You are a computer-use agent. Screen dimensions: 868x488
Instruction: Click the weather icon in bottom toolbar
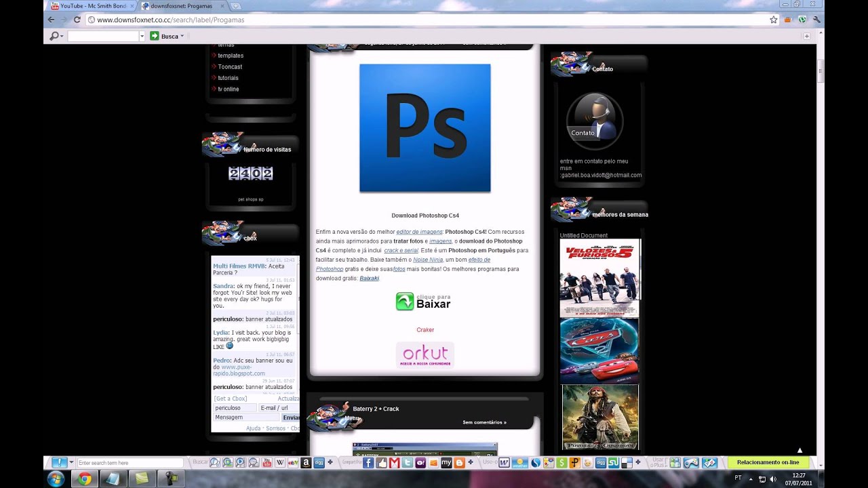tap(520, 463)
